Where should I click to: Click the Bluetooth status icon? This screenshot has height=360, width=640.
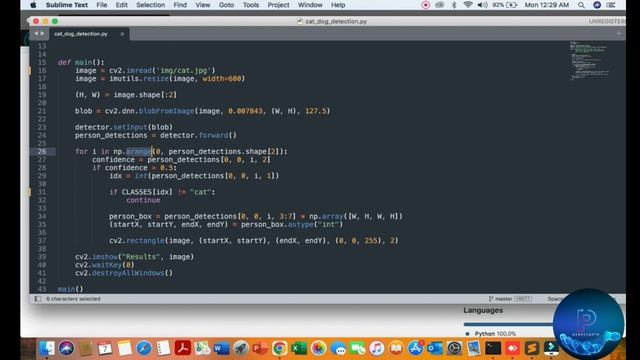[454, 5]
